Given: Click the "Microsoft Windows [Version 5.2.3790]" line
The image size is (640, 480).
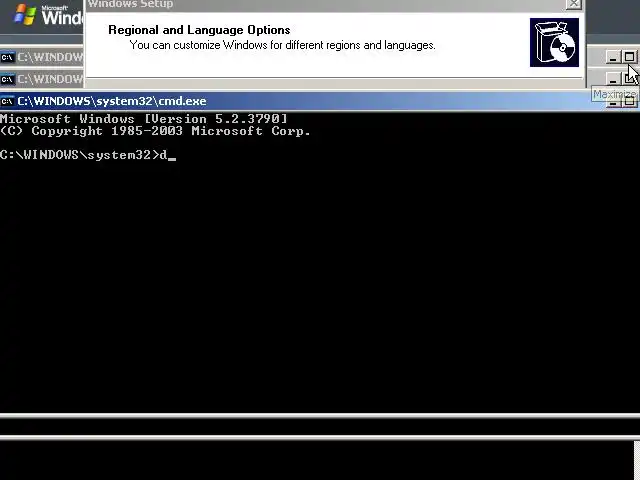Looking at the screenshot, I should 144,119.
